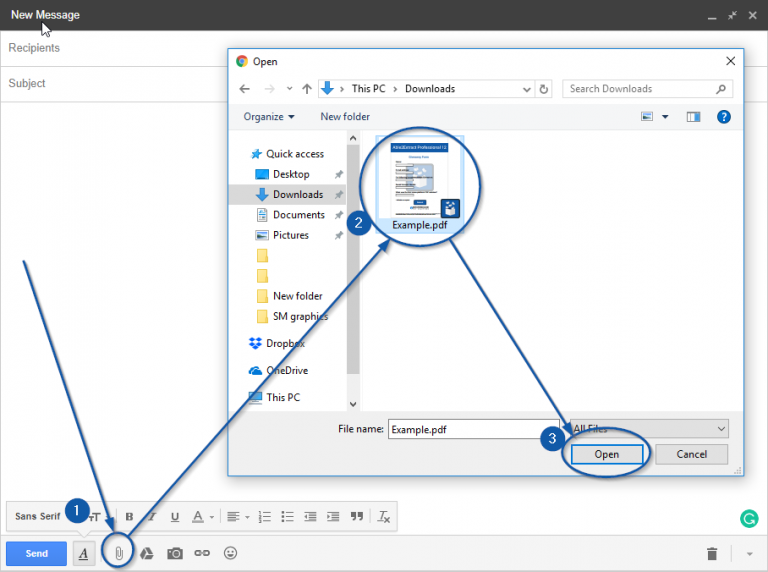
Task: Toggle the preview pane in the dialog
Action: pos(693,117)
